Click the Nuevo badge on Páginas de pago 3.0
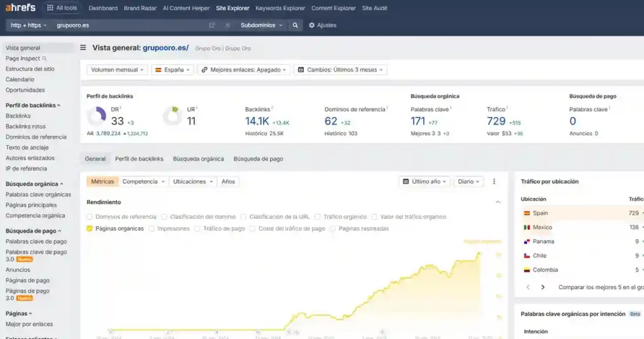 (x=25, y=298)
